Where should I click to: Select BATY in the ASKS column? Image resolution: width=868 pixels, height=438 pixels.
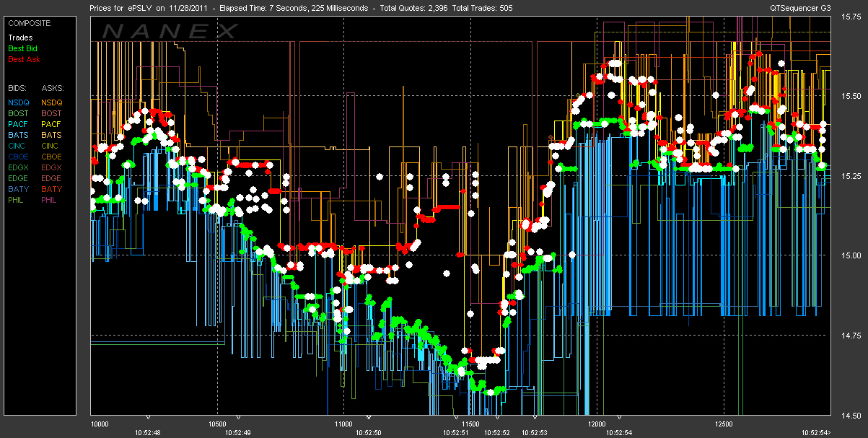click(53, 189)
